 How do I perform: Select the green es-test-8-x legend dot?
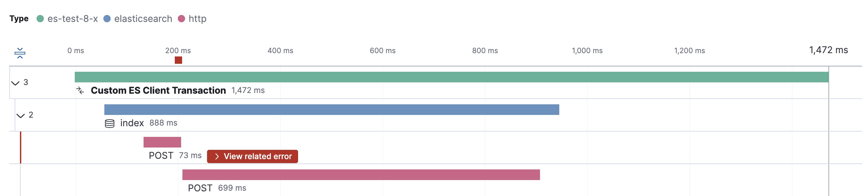41,19
